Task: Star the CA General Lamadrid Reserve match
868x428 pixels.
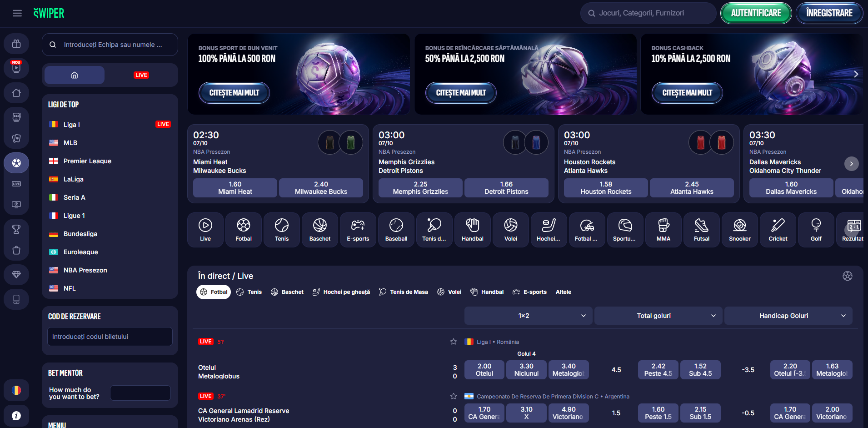Action: tap(453, 396)
